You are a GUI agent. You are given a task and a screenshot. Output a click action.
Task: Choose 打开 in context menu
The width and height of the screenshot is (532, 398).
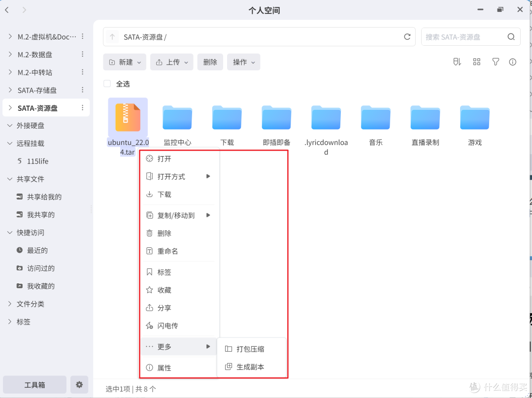click(178, 159)
